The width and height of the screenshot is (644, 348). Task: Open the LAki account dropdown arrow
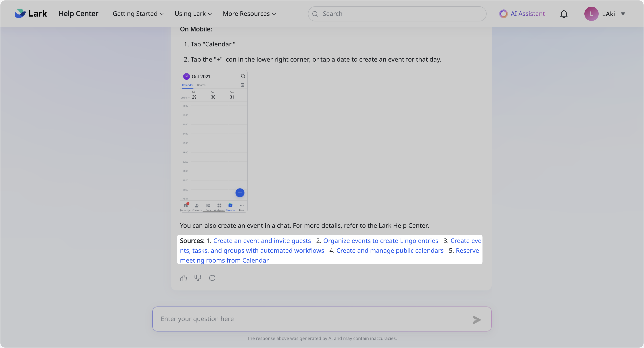[623, 14]
